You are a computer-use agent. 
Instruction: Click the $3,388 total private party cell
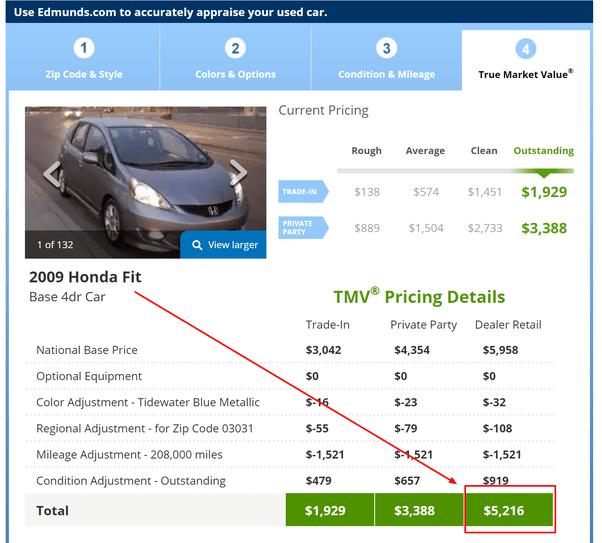419,510
